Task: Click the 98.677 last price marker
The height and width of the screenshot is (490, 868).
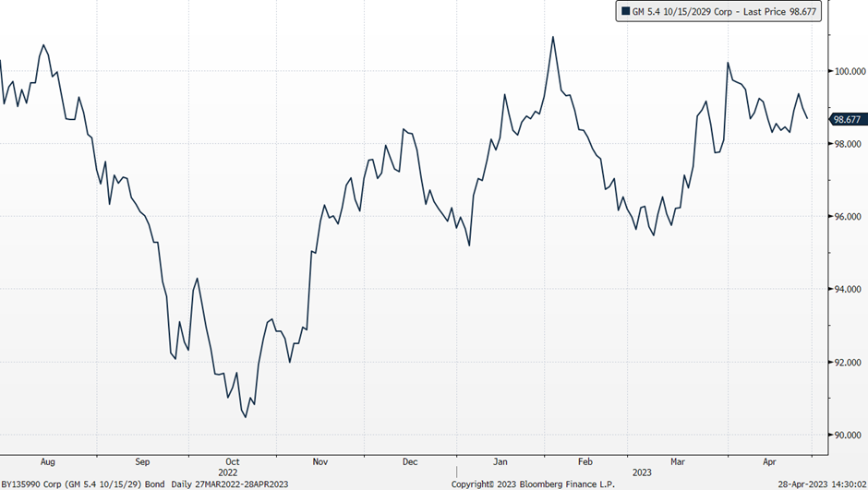Action: (848, 119)
